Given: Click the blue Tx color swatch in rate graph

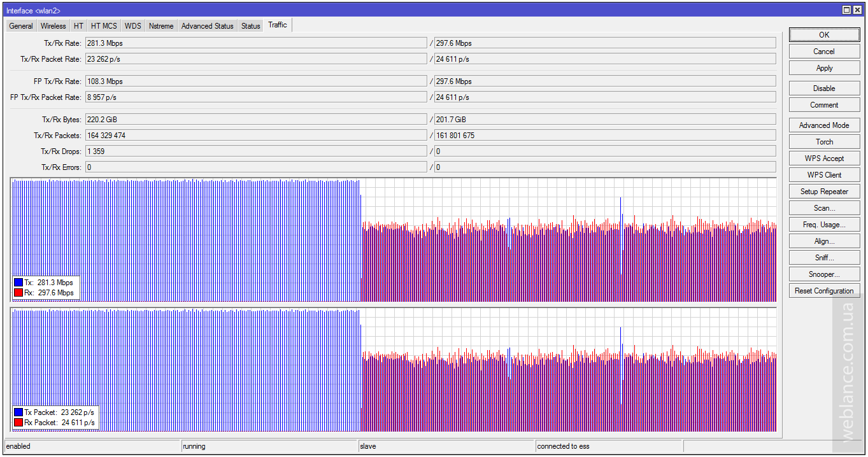Looking at the screenshot, I should coord(18,283).
